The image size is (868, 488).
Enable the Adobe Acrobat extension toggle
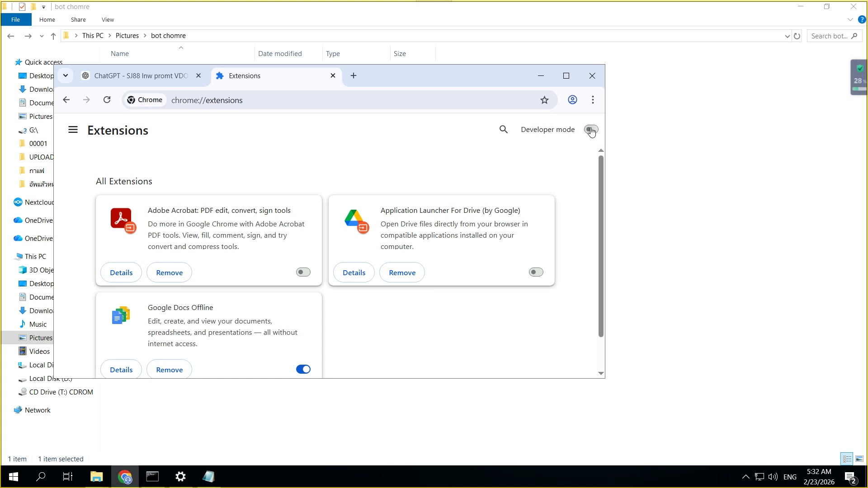pyautogui.click(x=302, y=272)
